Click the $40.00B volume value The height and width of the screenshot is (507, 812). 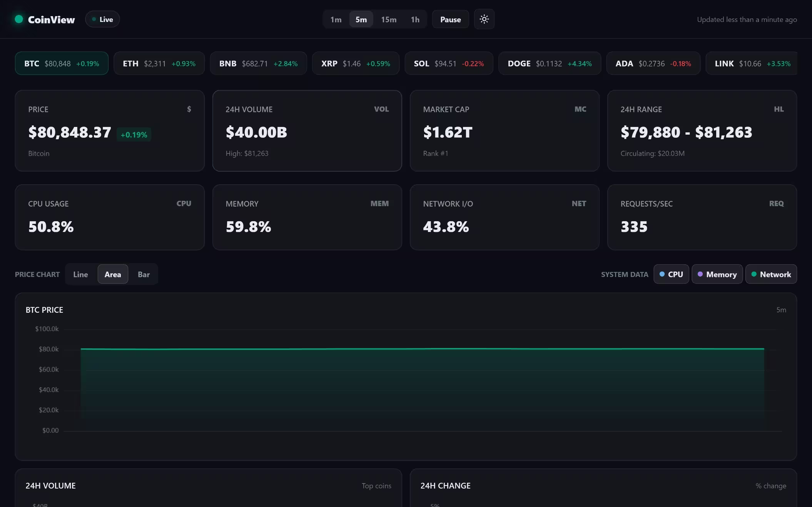(256, 132)
